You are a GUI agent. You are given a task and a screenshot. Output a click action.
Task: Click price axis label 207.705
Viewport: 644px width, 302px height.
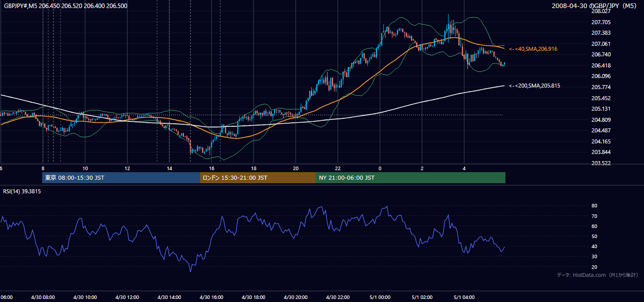pyautogui.click(x=600, y=22)
